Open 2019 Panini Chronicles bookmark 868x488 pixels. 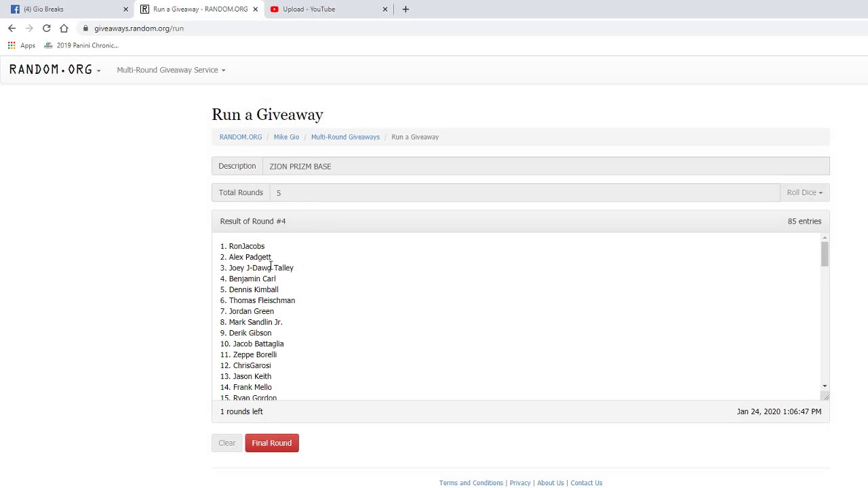pos(81,45)
